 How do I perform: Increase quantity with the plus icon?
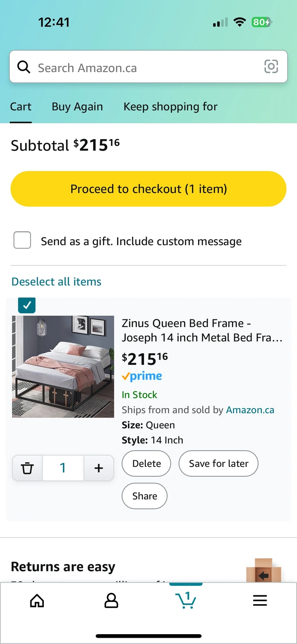pyautogui.click(x=99, y=468)
